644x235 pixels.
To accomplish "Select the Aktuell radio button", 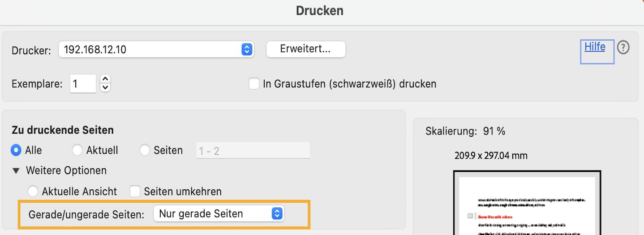I will pos(77,150).
